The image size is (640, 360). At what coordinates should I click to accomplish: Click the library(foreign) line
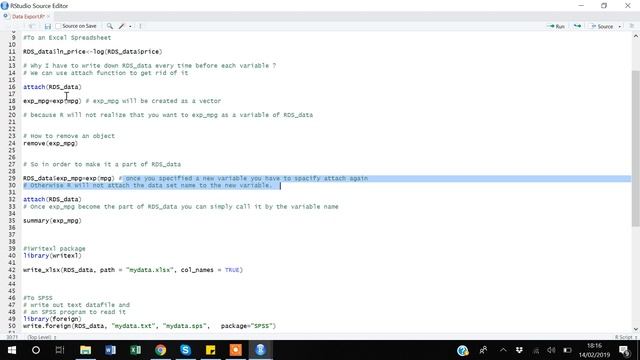52,319
